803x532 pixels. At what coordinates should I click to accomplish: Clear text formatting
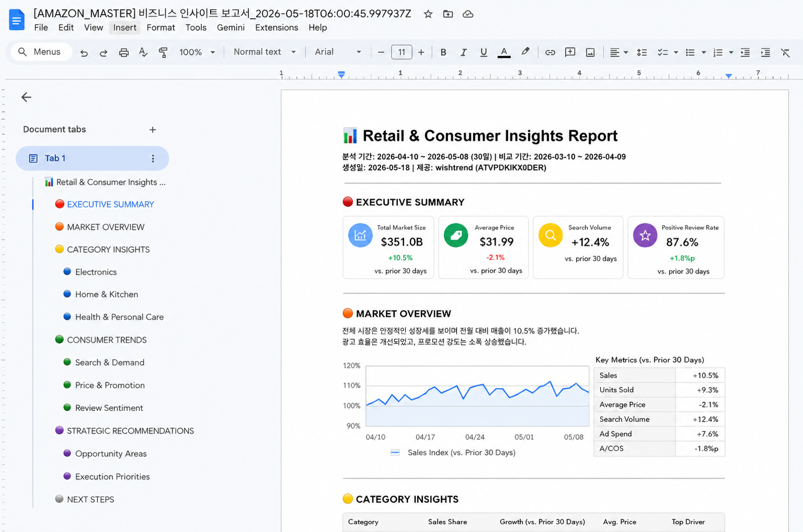785,52
